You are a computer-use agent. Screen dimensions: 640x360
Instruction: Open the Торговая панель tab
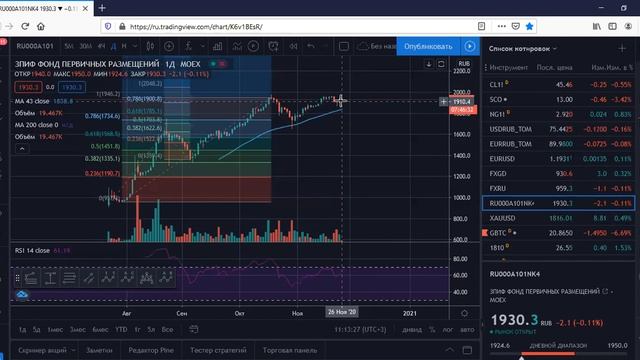289,350
